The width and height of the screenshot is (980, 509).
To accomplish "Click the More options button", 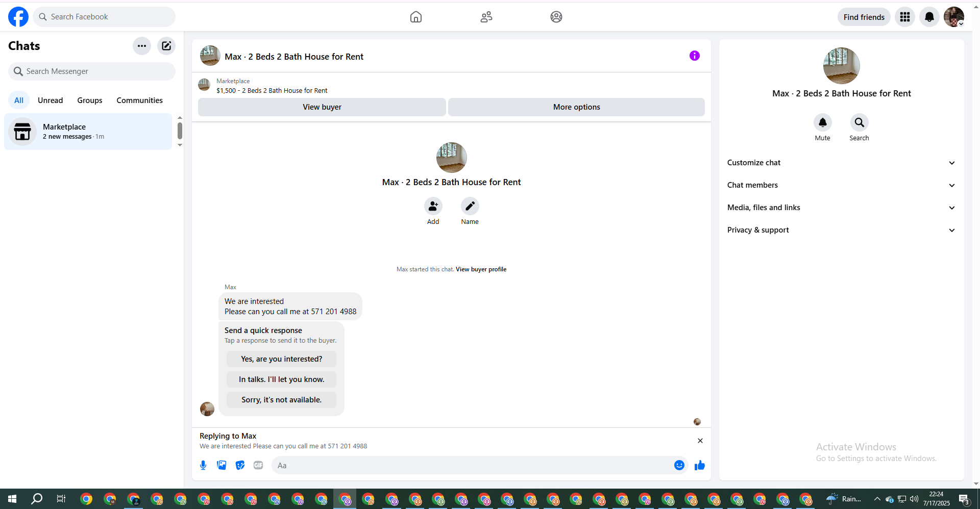I will [x=576, y=107].
